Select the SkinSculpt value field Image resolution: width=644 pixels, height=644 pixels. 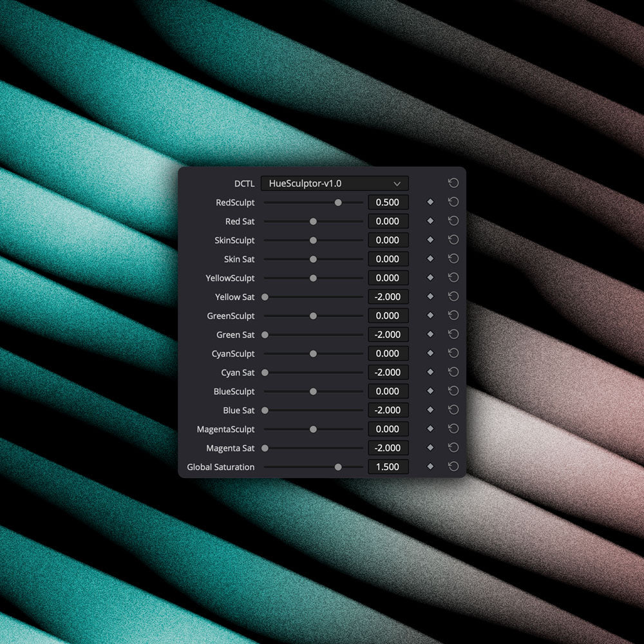click(x=388, y=240)
